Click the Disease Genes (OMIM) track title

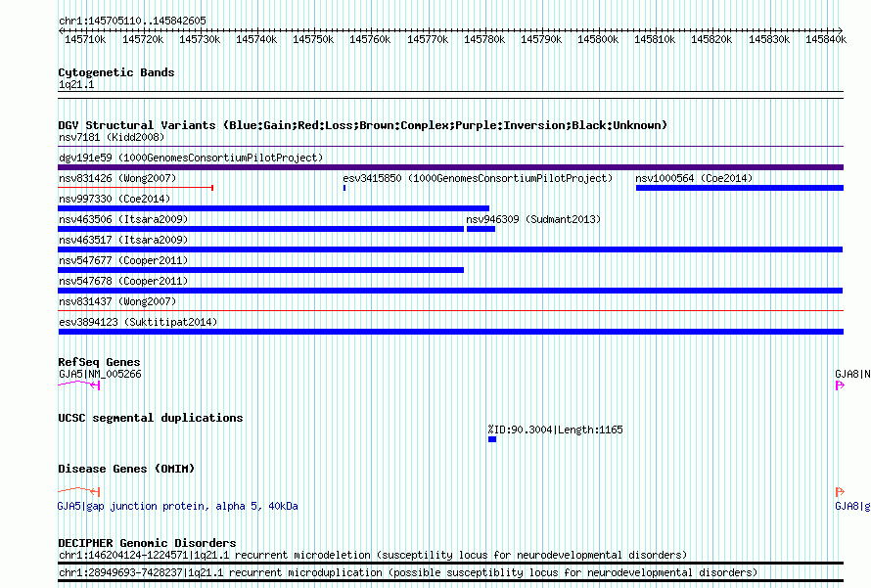pyautogui.click(x=126, y=469)
